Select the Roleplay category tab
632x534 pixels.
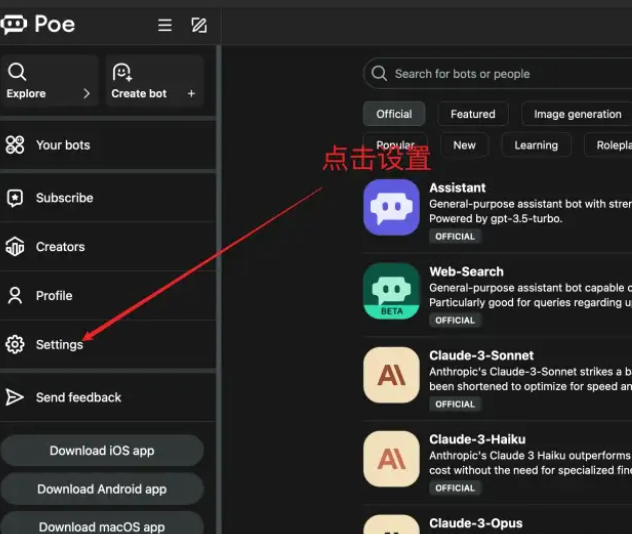pyautogui.click(x=608, y=145)
